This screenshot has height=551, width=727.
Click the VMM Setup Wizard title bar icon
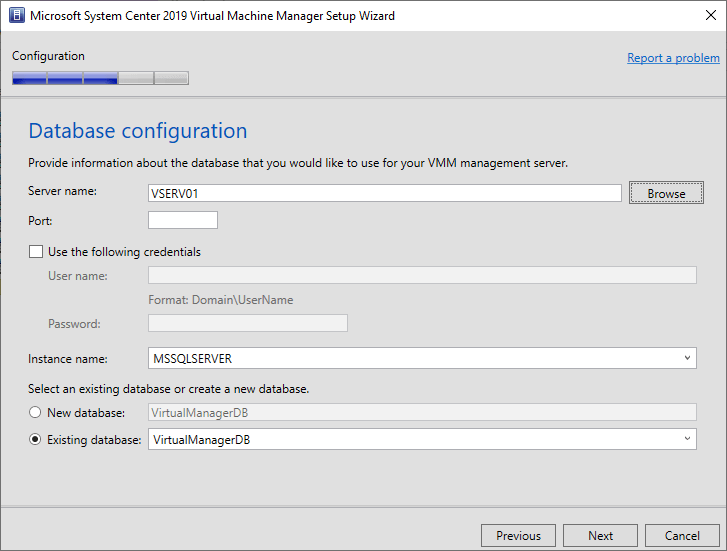click(17, 15)
